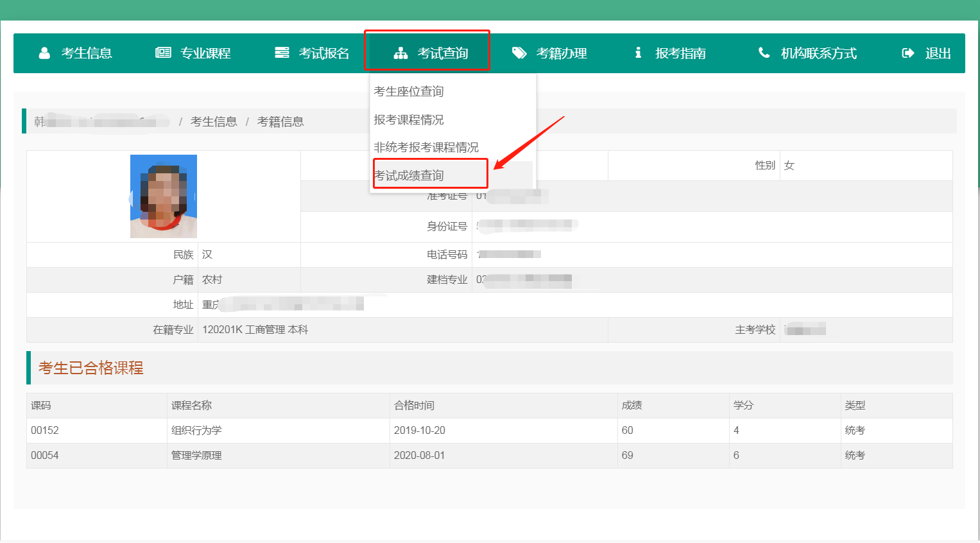Click the server icon beside 考试报名
Viewport: 980px width, 543px height.
282,53
